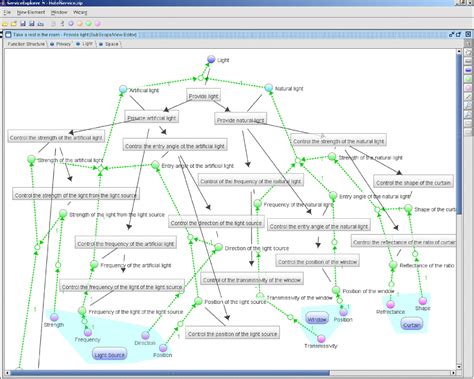
Task: Select green 'Frequency of the artificial light' node
Action: [94, 264]
